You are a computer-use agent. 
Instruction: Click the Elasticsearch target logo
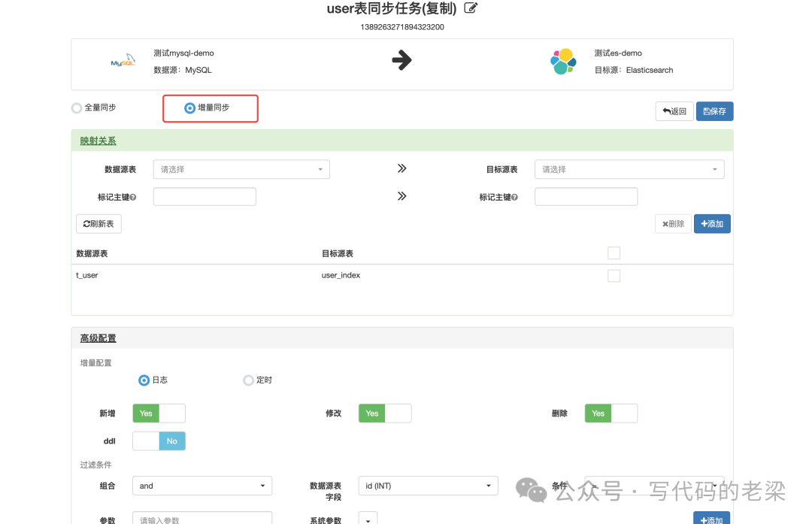562,62
